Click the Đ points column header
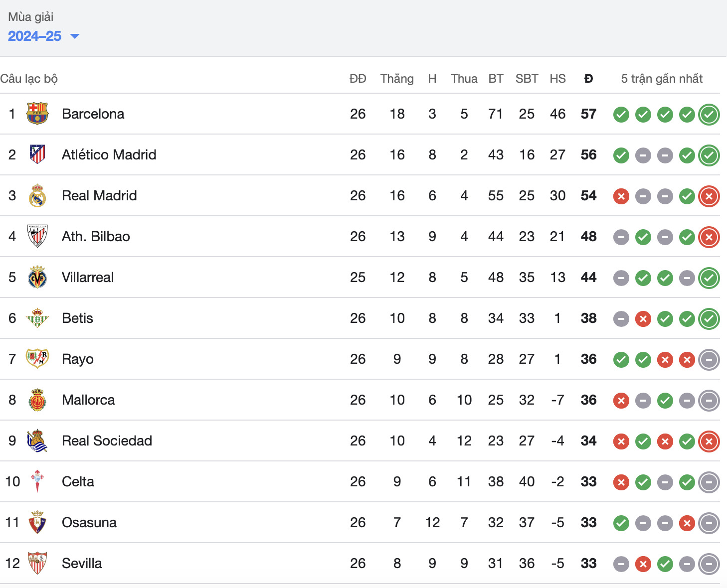The height and width of the screenshot is (588, 727). [x=588, y=79]
